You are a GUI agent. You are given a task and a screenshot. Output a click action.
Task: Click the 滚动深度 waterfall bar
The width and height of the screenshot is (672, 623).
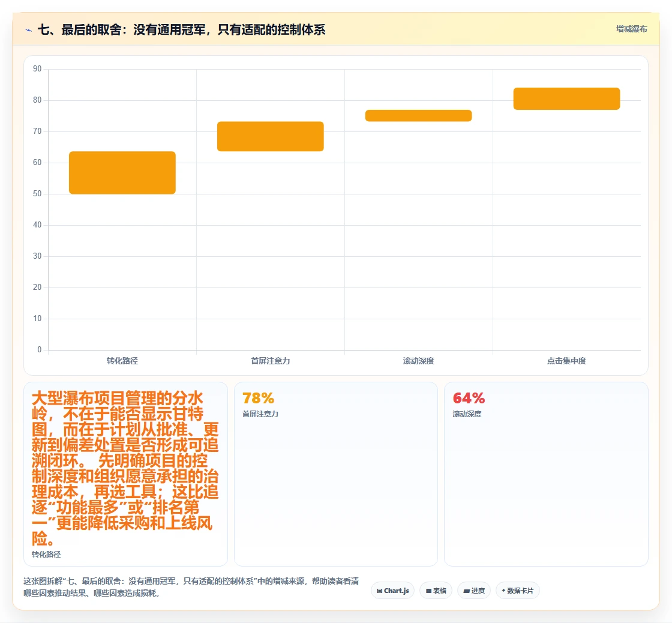pos(418,116)
